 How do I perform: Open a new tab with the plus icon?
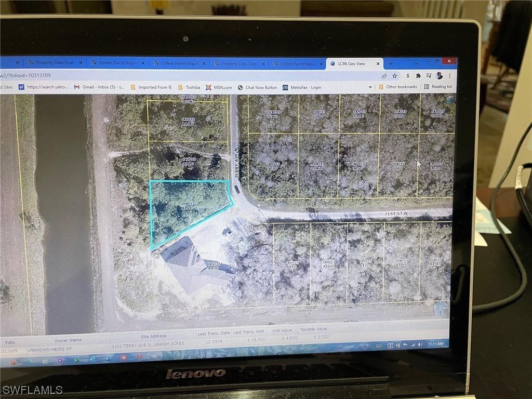pyautogui.click(x=390, y=63)
